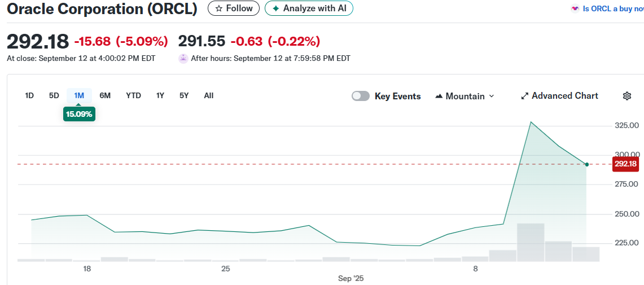Open the Is ORCL a buy now link
The image size is (644, 285).
click(x=613, y=8)
